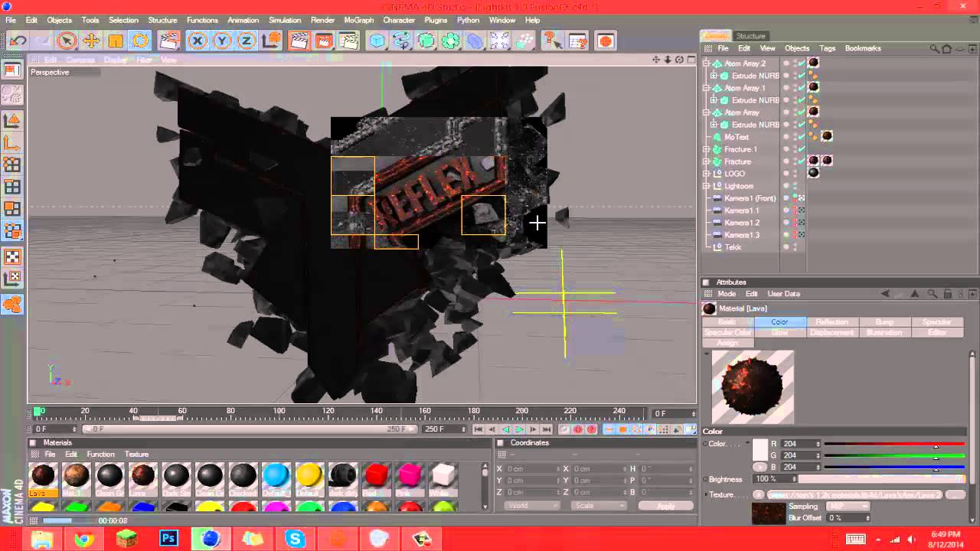Toggle the Fracture.1 enable checkmark

point(802,149)
